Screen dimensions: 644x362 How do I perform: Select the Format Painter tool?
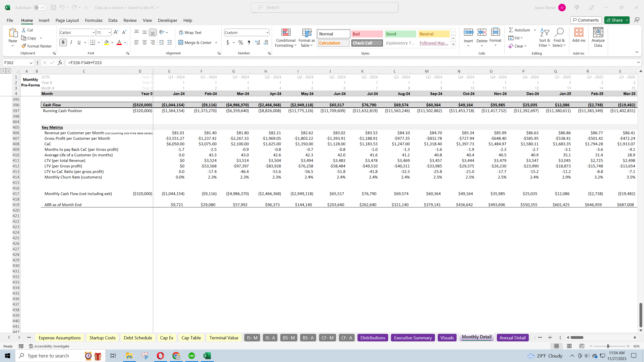(37, 46)
